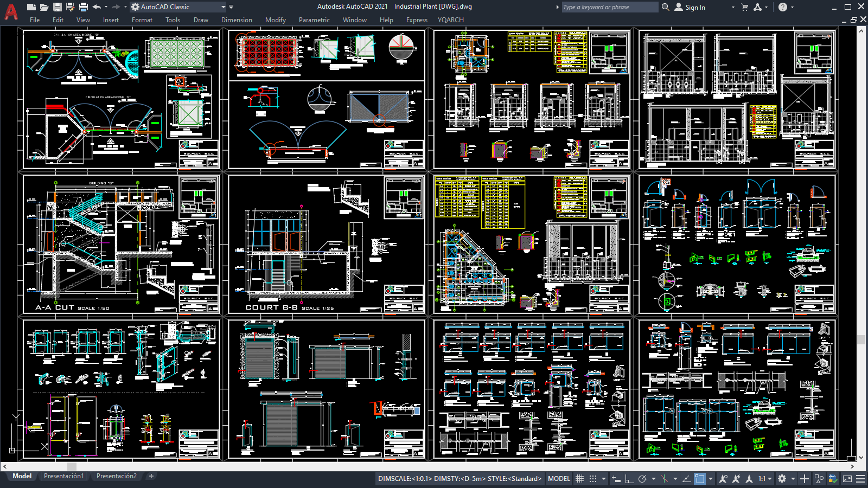
Task: Click the Plot (printer) icon
Action: 83,7
